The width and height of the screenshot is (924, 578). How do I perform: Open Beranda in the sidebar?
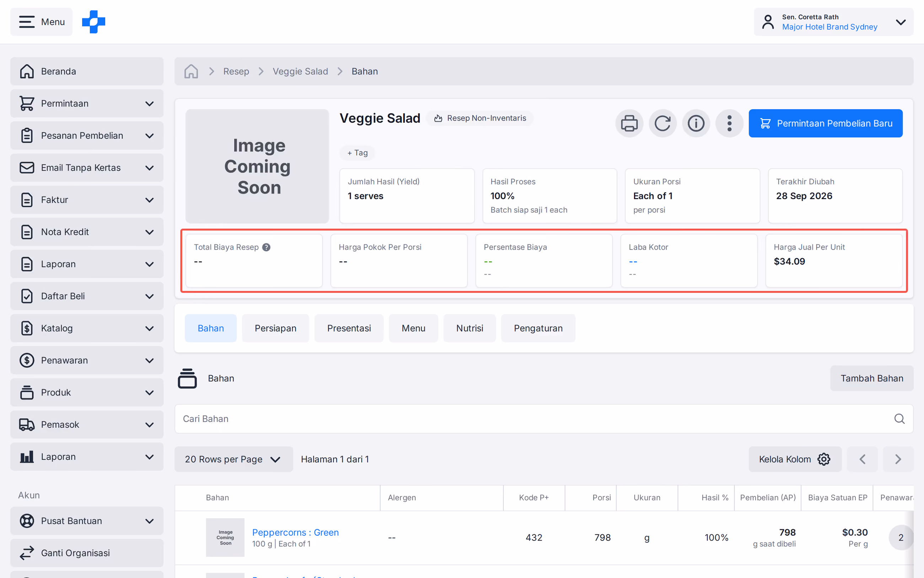(87, 71)
